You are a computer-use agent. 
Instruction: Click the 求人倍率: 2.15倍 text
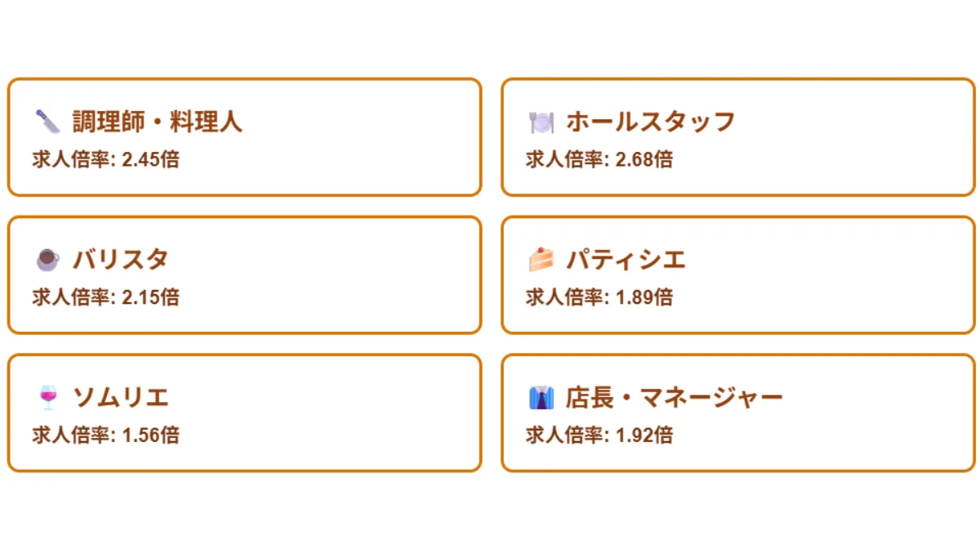pos(106,297)
